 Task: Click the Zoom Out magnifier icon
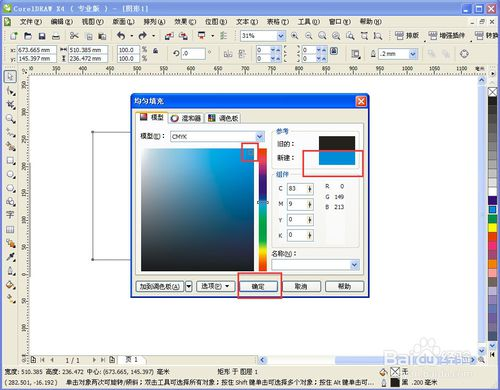tap(309, 36)
